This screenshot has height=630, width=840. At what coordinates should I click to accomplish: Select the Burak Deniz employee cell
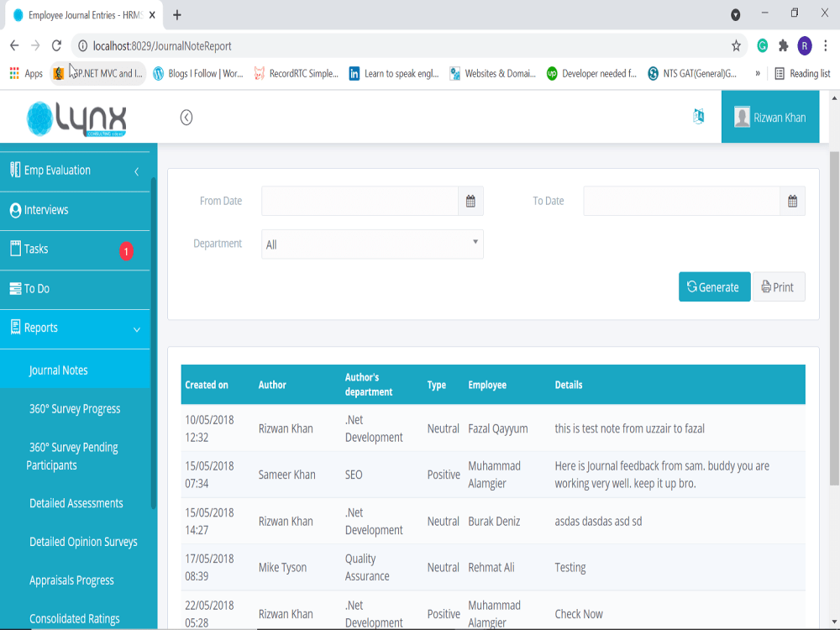pyautogui.click(x=494, y=522)
